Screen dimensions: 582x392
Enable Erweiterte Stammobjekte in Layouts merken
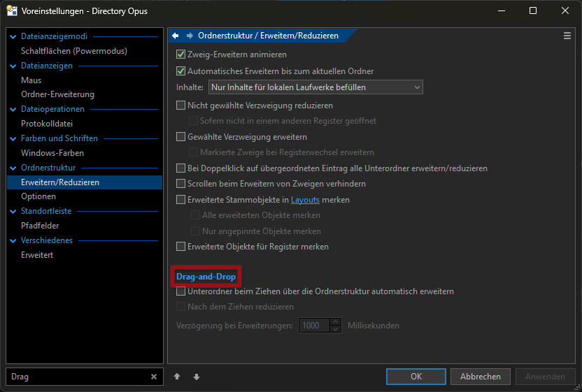[x=180, y=200]
